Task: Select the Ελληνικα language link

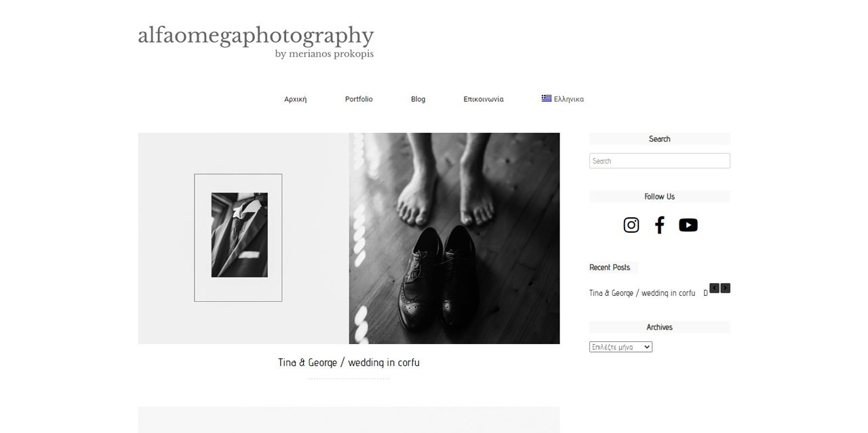Action: point(569,99)
